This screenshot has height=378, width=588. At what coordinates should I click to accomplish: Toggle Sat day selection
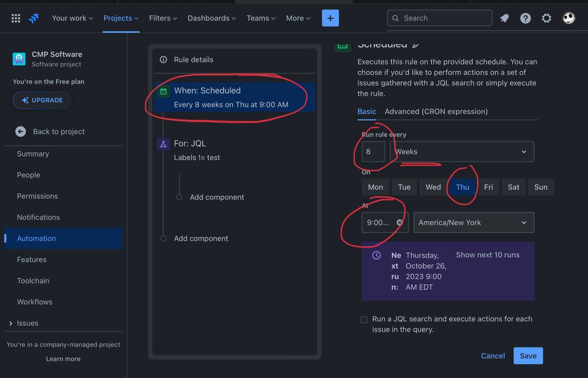(x=513, y=187)
